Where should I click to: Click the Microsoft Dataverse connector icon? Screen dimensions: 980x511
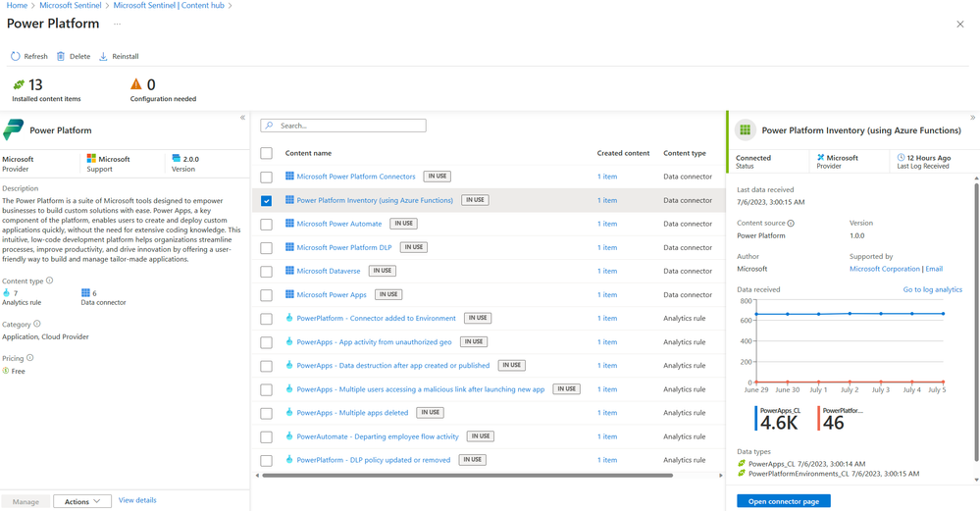289,271
